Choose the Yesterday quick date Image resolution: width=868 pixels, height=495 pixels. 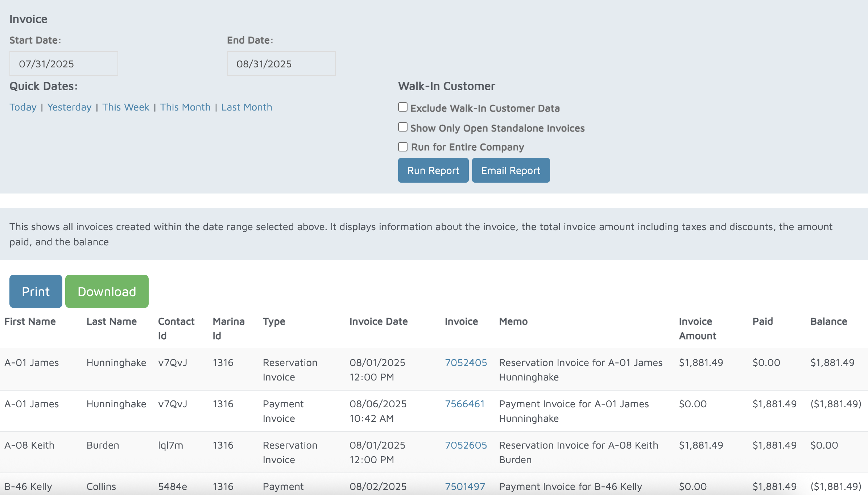[x=69, y=107]
